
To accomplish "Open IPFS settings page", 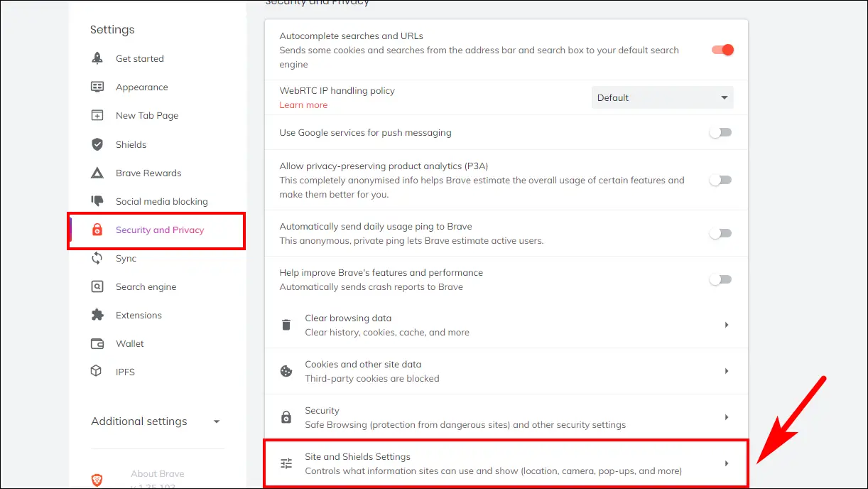I will (x=125, y=372).
